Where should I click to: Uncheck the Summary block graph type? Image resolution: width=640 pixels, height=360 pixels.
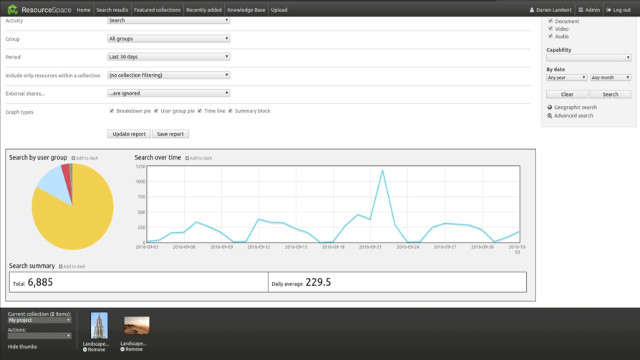click(230, 111)
